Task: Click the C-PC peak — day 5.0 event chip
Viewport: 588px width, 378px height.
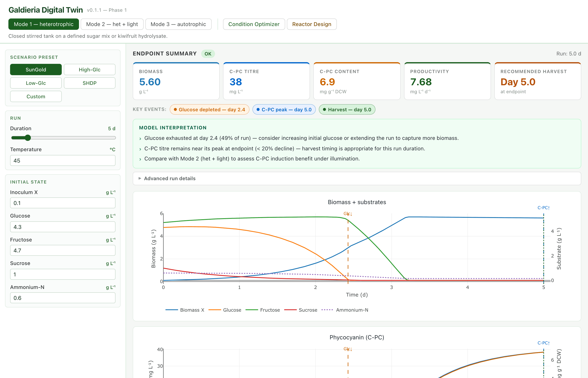Action: coord(284,109)
